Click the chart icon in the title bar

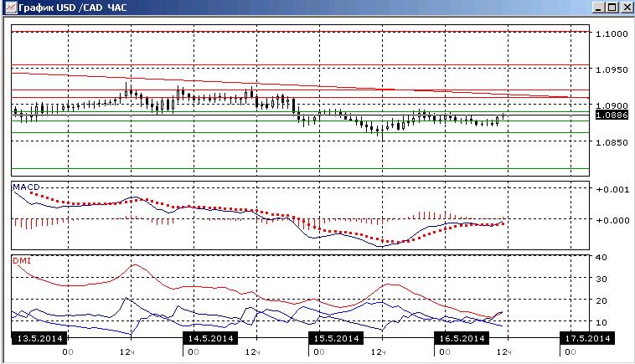click(x=11, y=8)
